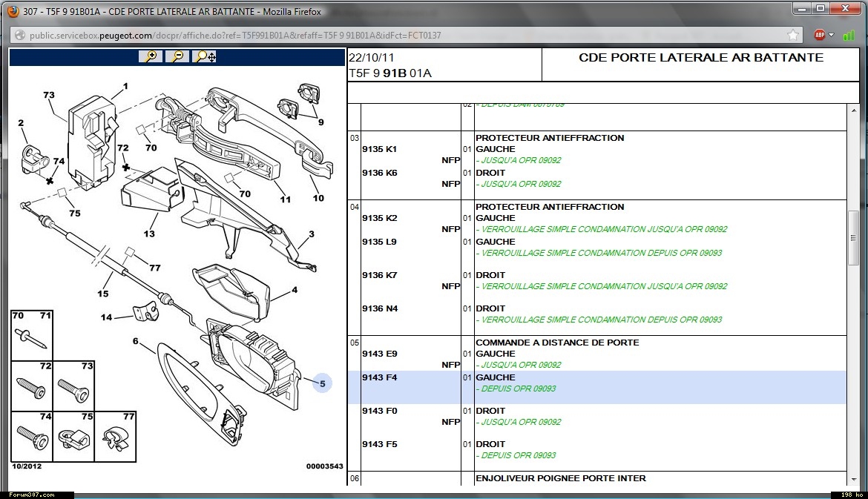
Task: Bookmark page with the star icon
Action: pyautogui.click(x=793, y=35)
